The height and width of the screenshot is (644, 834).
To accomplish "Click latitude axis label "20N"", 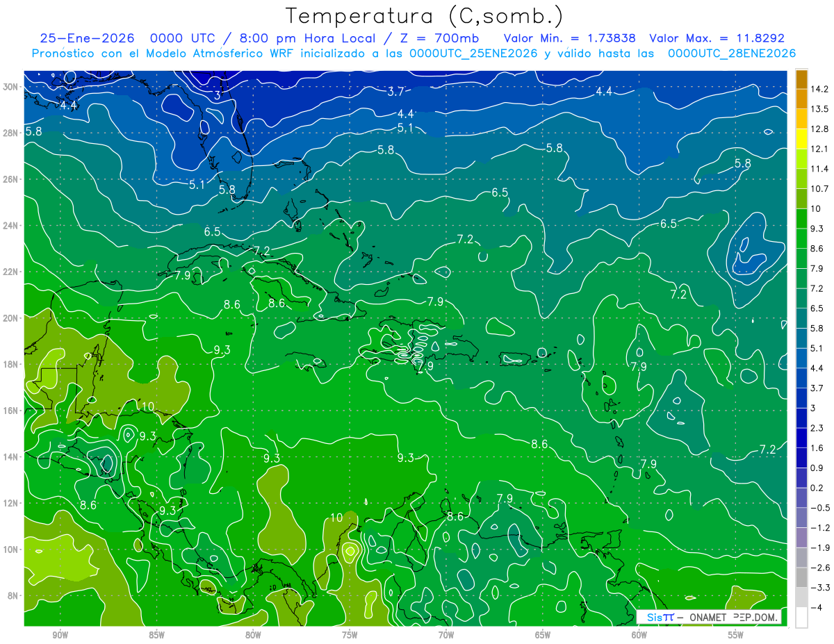I will (x=11, y=317).
